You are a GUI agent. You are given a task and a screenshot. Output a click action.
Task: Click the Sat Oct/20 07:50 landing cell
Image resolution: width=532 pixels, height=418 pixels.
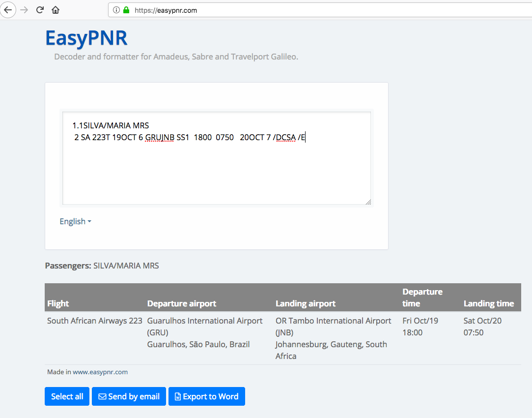point(482,327)
